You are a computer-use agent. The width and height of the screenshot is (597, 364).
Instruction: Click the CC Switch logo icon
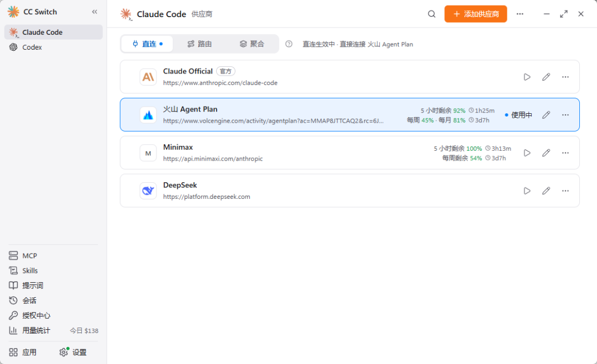(14, 12)
